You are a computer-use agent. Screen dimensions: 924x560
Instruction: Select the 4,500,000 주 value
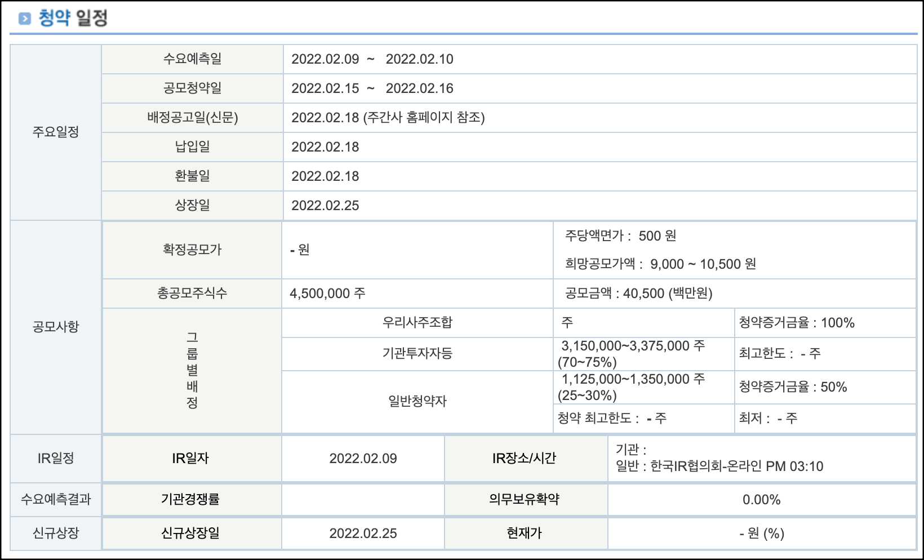[327, 294]
